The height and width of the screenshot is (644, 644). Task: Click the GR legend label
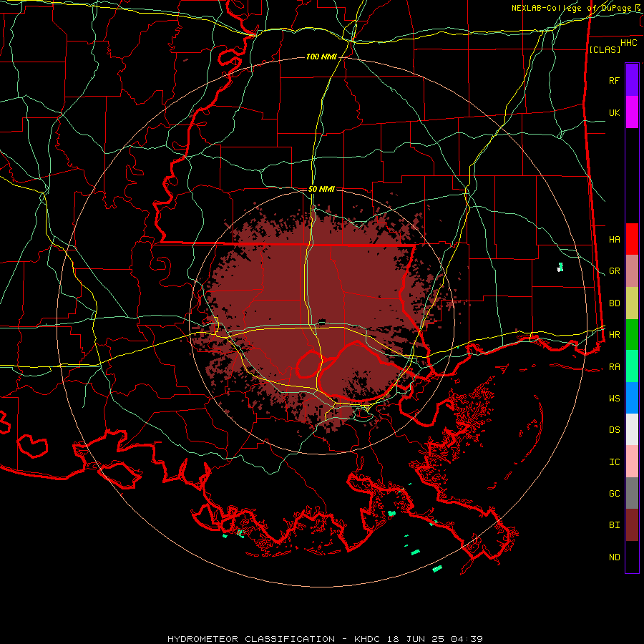tap(615, 271)
